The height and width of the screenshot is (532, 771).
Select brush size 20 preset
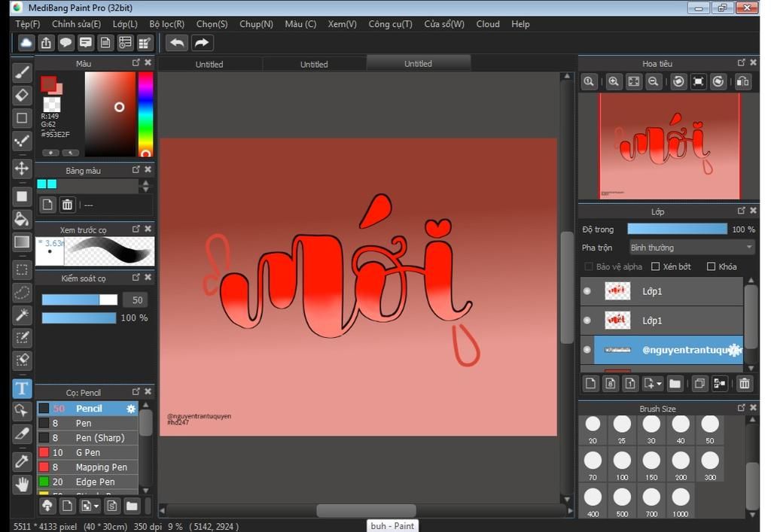tap(593, 430)
